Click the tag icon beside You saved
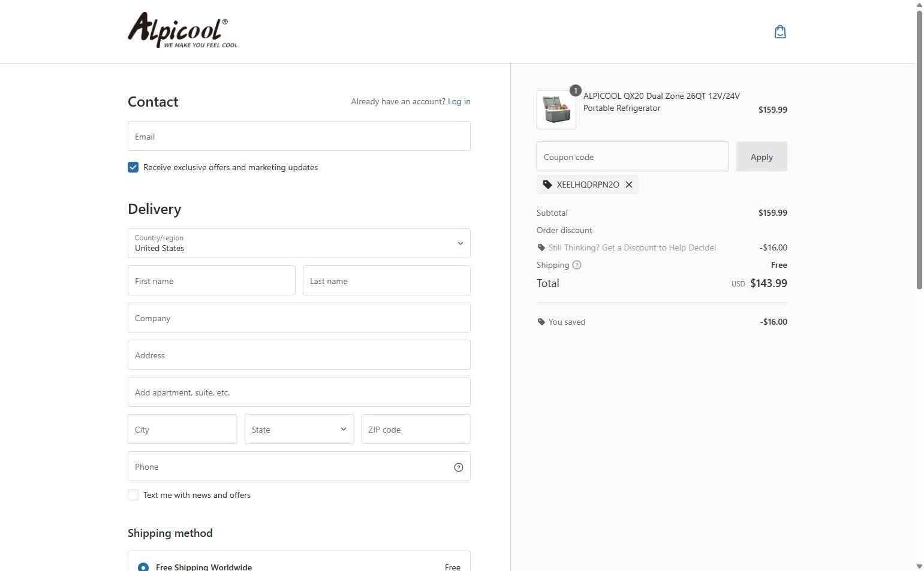 (x=541, y=322)
